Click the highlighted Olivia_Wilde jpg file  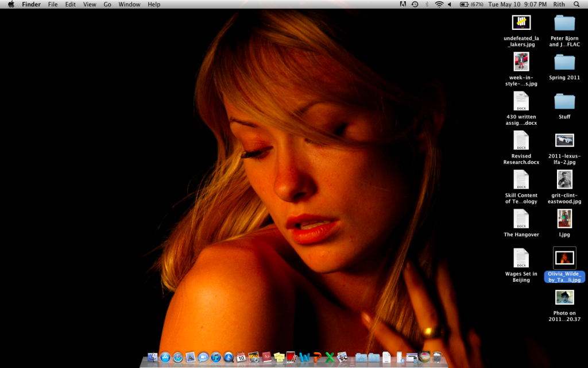coord(564,264)
